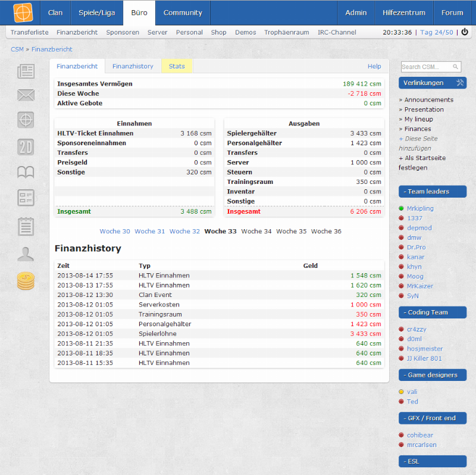
Task: Open the mail/messages sidebar icon
Action: tap(25, 95)
